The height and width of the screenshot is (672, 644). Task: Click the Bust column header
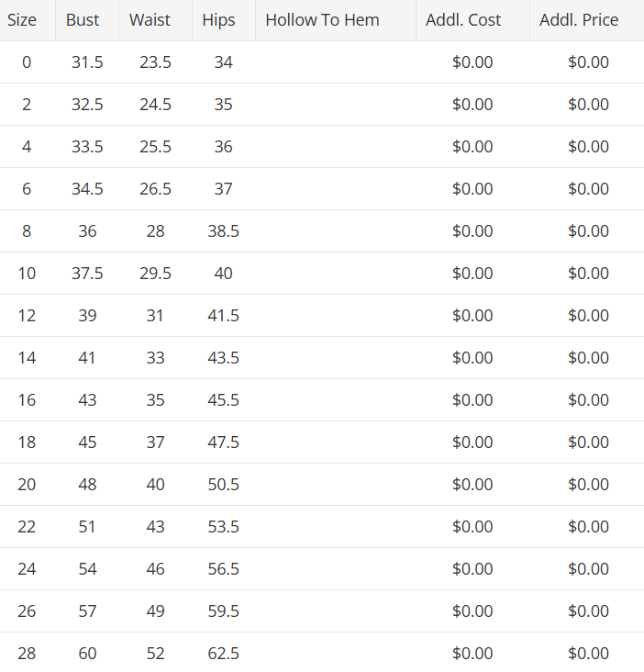click(83, 20)
